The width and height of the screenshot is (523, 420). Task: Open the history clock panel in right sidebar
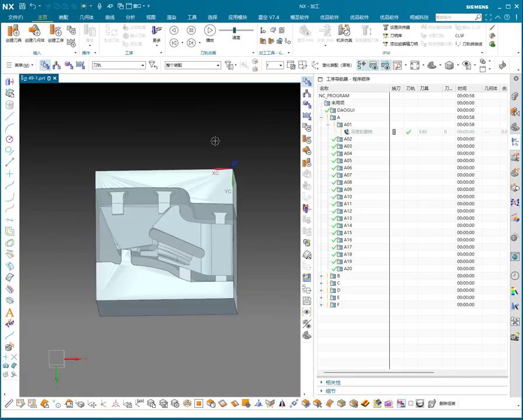(x=515, y=276)
